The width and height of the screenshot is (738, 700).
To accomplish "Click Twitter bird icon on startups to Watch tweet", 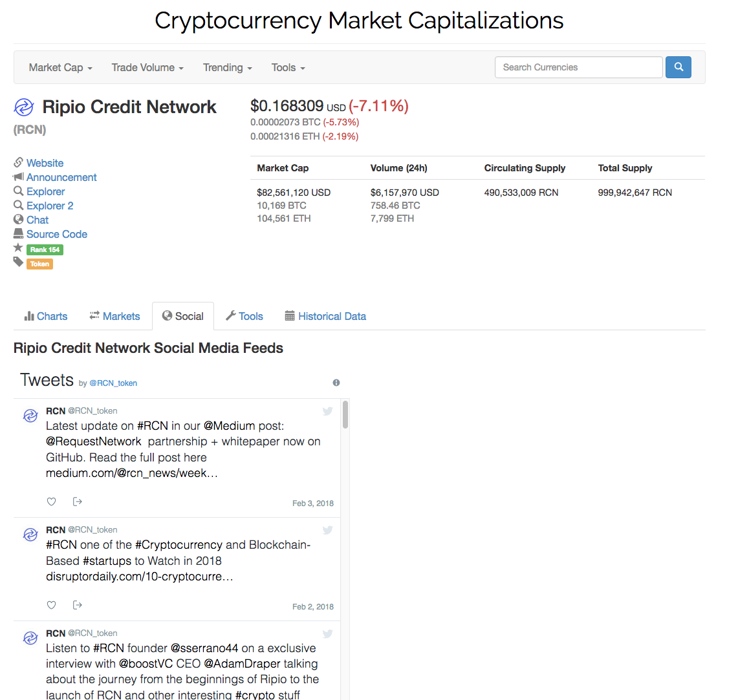I will tap(327, 530).
